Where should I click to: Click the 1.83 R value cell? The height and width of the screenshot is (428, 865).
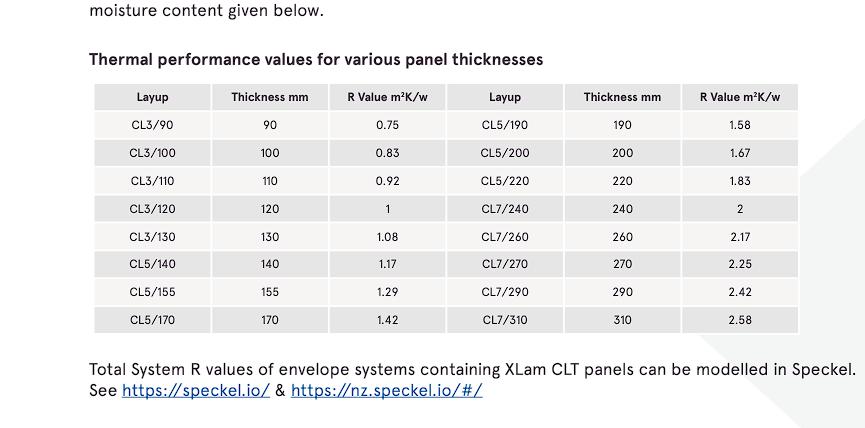coord(740,181)
